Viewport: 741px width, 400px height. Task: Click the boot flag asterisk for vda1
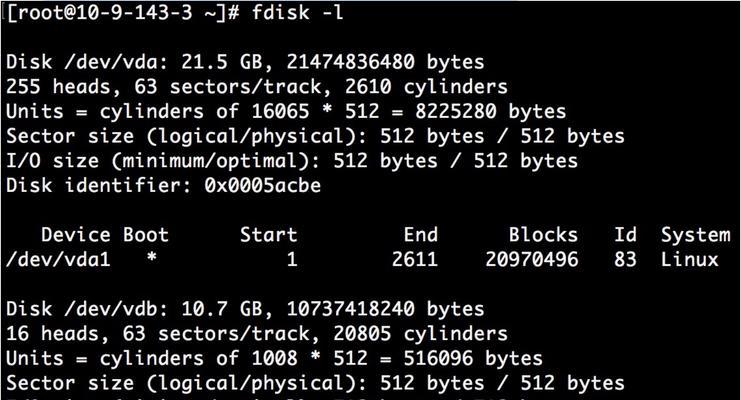pyautogui.click(x=151, y=257)
